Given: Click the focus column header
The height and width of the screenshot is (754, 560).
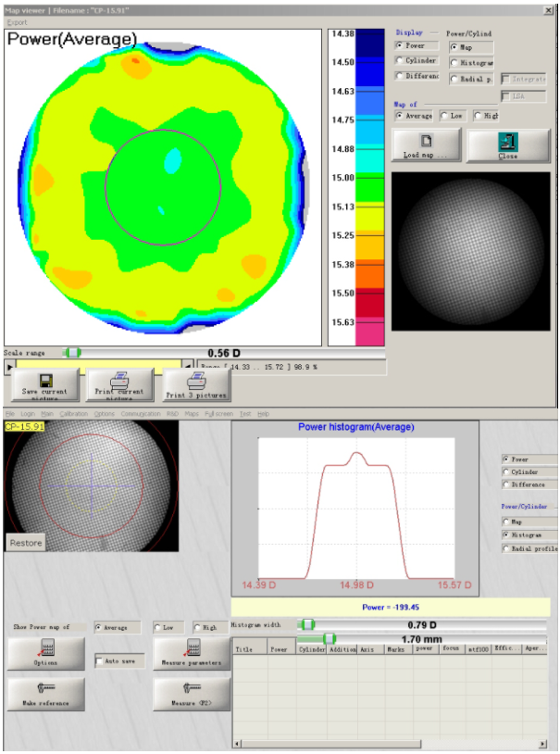Looking at the screenshot, I should click(451, 648).
